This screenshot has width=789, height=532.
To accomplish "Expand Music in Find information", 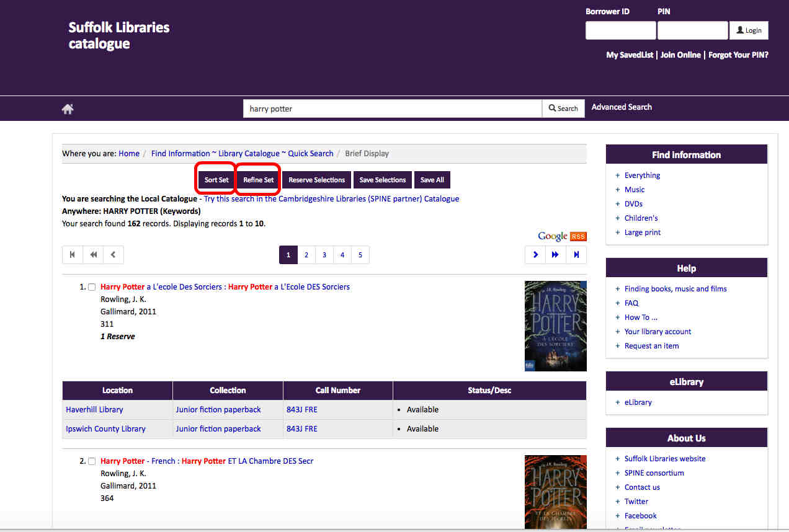I will tap(635, 190).
